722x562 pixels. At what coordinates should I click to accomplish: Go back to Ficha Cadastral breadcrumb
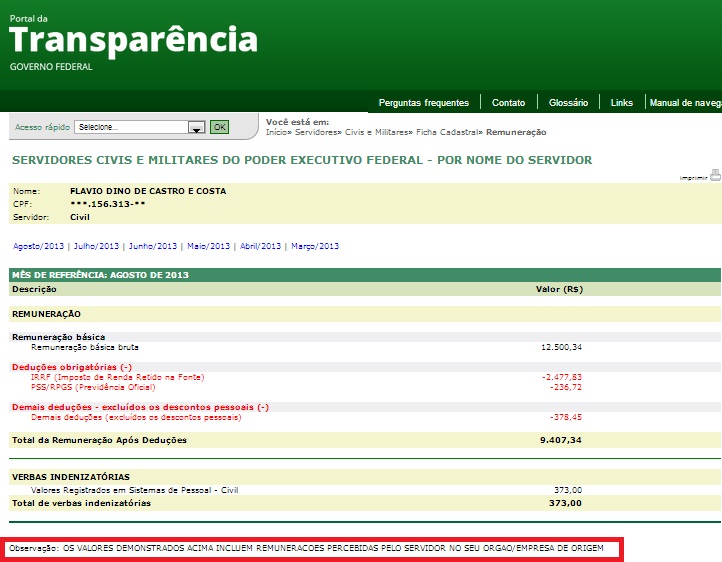coord(449,132)
